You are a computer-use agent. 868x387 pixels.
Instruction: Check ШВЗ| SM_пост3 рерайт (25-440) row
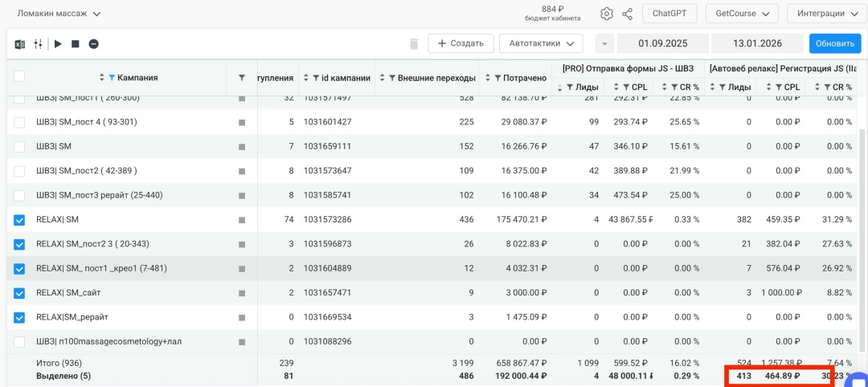pyautogui.click(x=18, y=195)
